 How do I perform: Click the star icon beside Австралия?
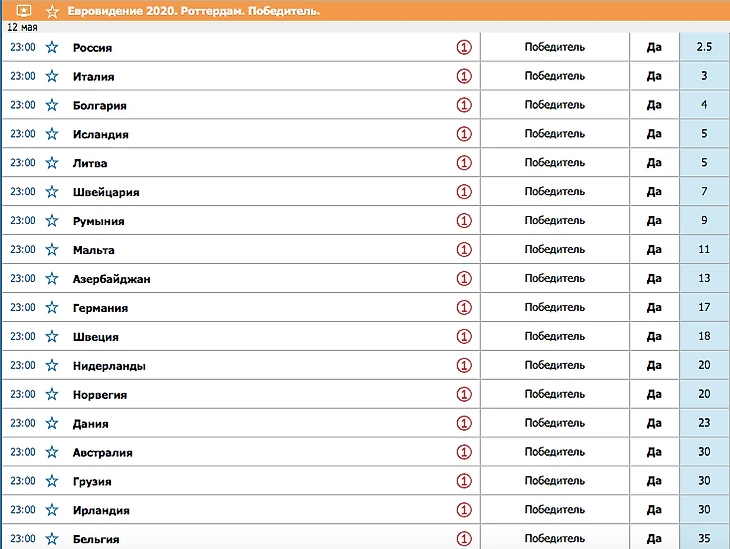[52, 452]
